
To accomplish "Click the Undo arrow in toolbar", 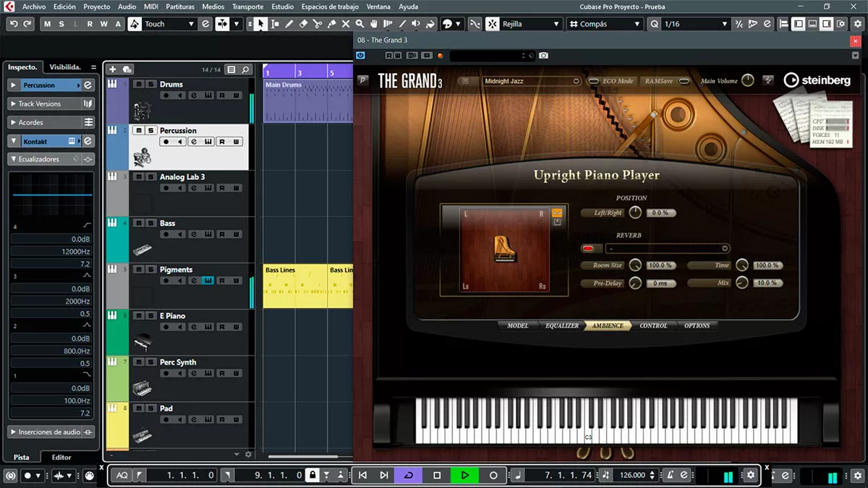I will [14, 24].
